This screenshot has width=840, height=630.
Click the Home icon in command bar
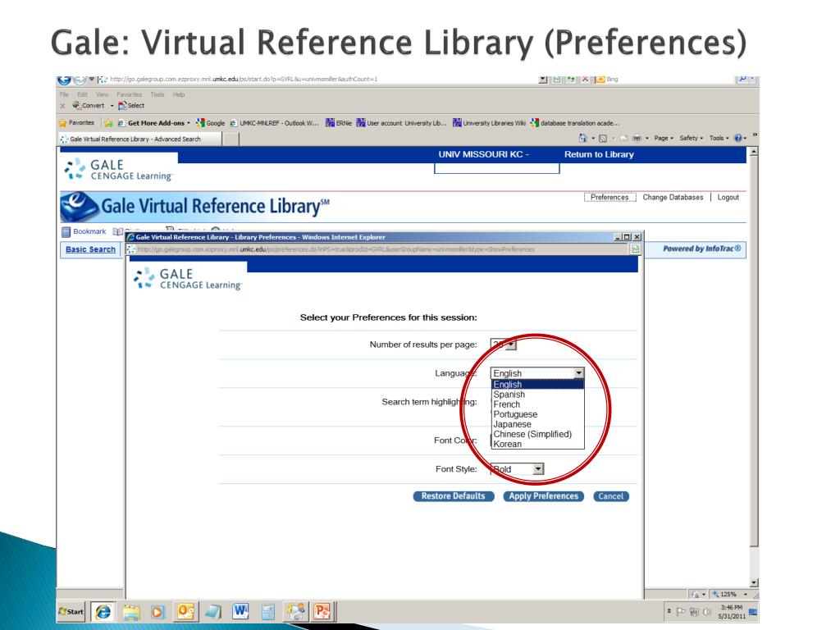pyautogui.click(x=583, y=138)
